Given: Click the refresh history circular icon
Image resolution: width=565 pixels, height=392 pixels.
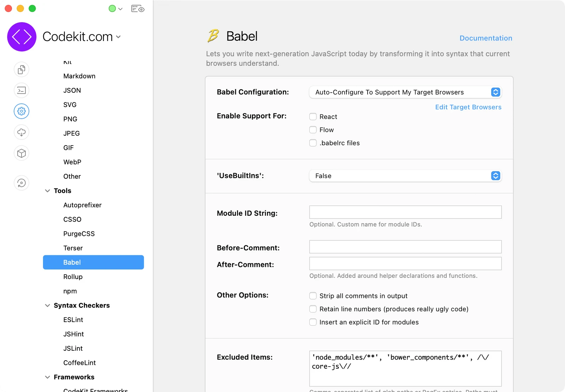Looking at the screenshot, I should tap(22, 183).
